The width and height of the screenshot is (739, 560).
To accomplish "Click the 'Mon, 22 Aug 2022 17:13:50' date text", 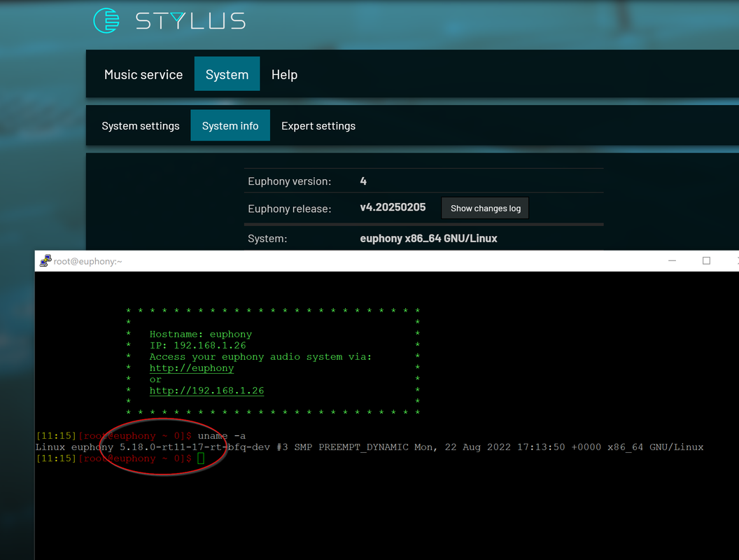I will (x=490, y=447).
